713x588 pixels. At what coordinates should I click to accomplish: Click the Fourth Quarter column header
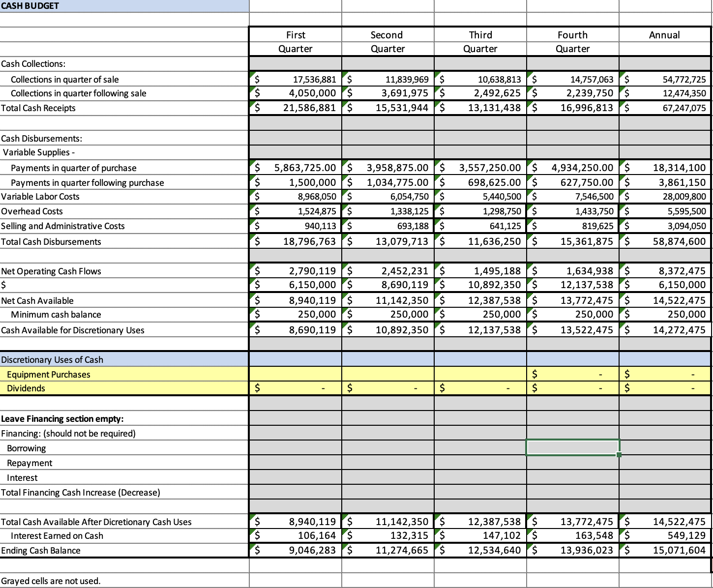point(573,42)
